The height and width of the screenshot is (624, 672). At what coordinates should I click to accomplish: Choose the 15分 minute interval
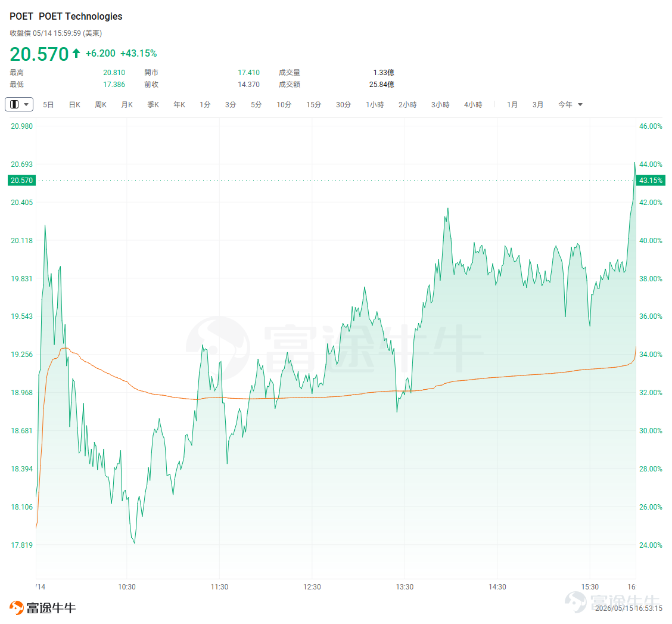tap(314, 105)
